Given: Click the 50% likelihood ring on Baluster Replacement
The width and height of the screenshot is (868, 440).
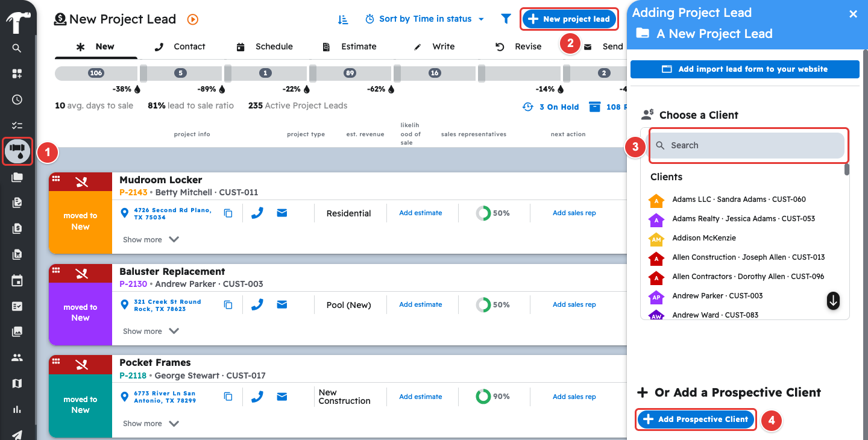Looking at the screenshot, I should coord(492,304).
